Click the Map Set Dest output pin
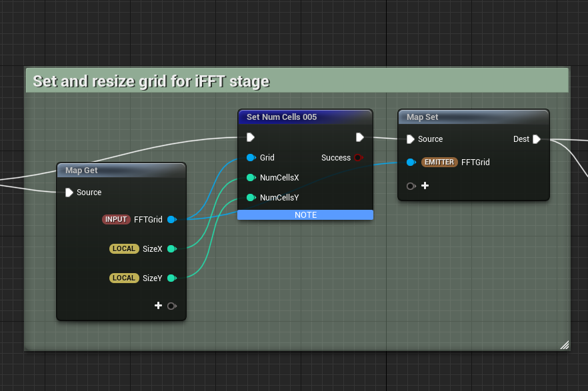Image resolution: width=588 pixels, height=391 pixels. [x=537, y=139]
